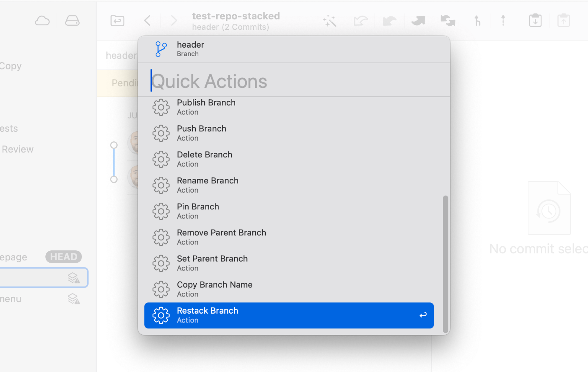The width and height of the screenshot is (588, 372).
Task: Click the open repository folder icon
Action: tap(117, 20)
